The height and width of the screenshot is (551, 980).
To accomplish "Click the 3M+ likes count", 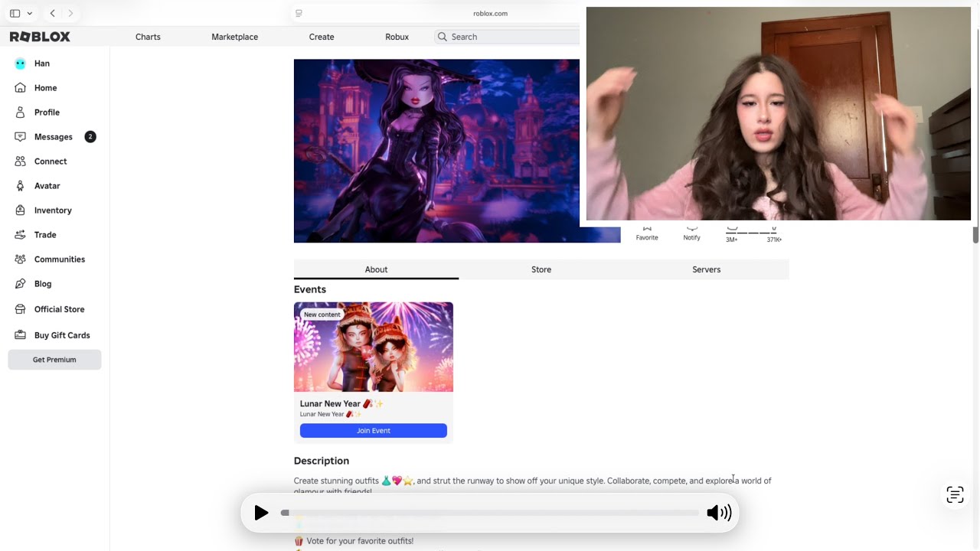I will (x=732, y=240).
